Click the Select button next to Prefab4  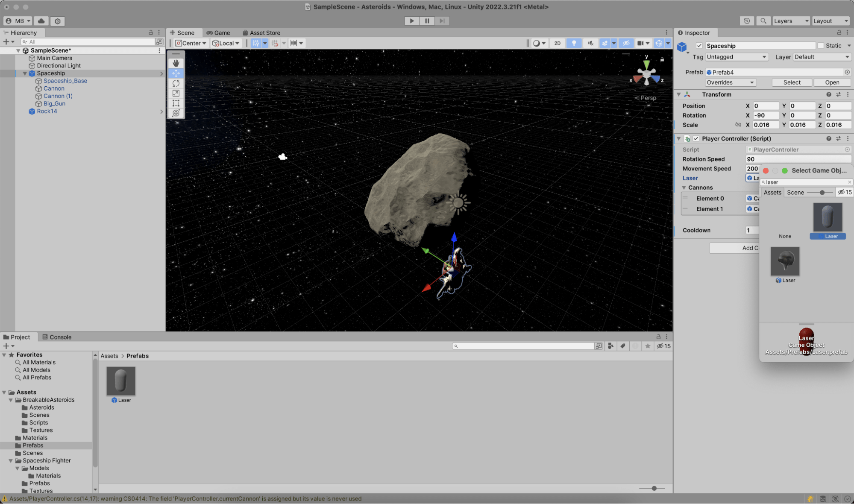791,82
